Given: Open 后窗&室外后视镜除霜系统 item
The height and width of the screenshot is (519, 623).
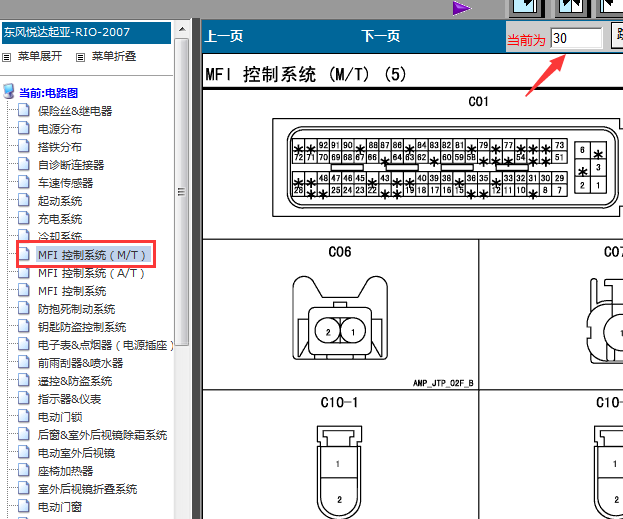Looking at the screenshot, I should tap(102, 435).
